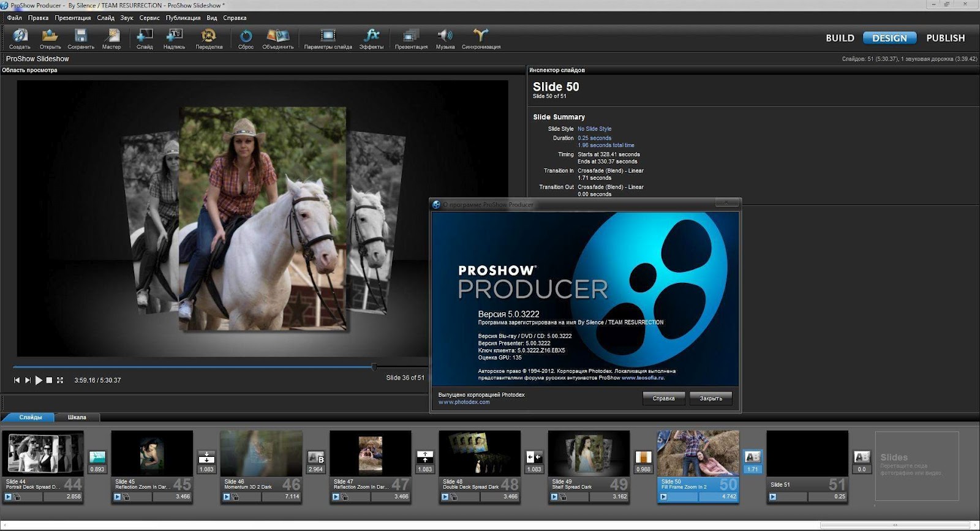Click the A-B transition after Slide 46

click(x=316, y=457)
